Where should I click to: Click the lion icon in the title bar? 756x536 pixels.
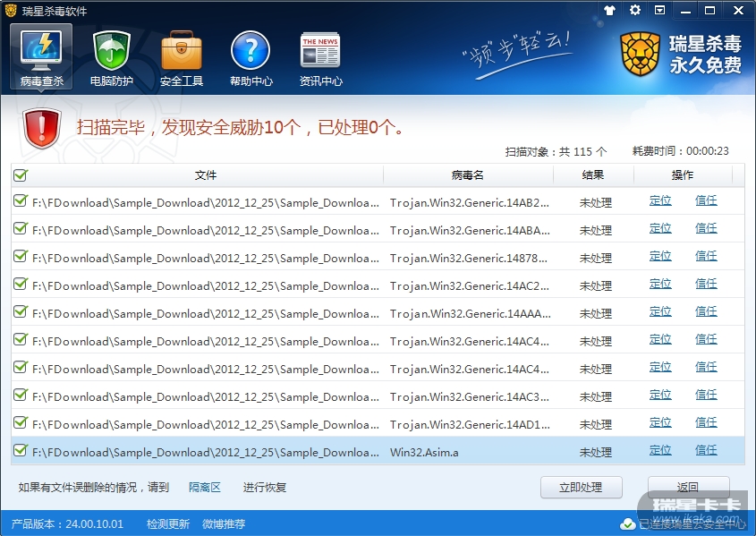11,10
